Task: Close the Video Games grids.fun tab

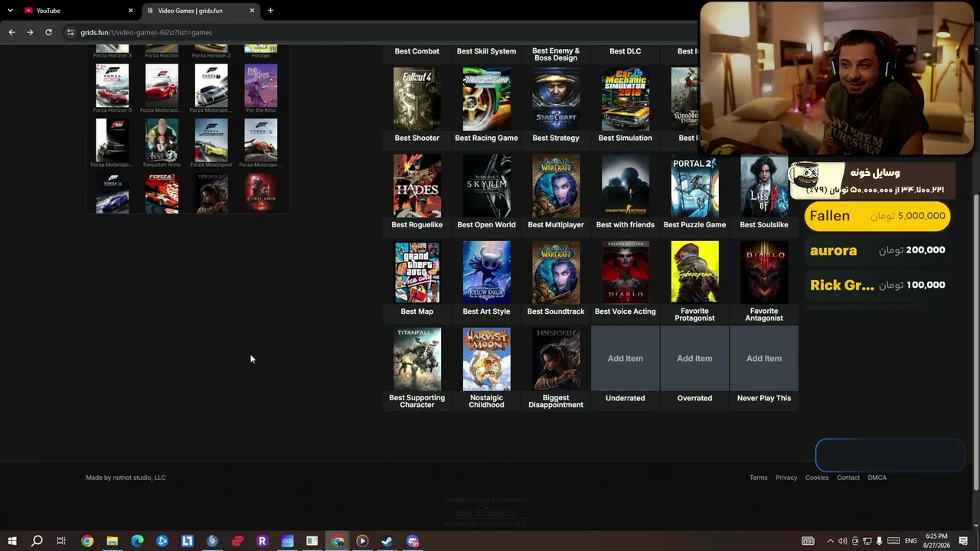Action: click(x=252, y=11)
